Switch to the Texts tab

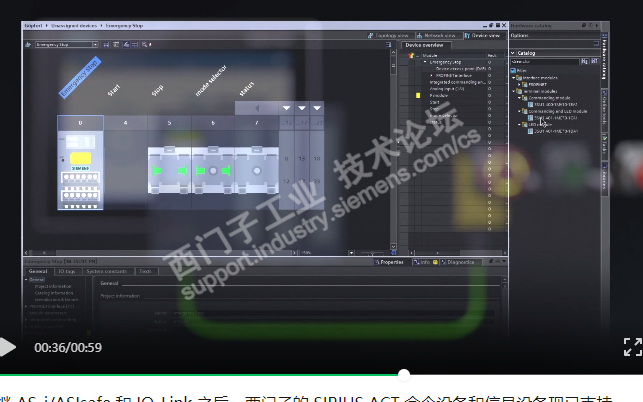(146, 272)
